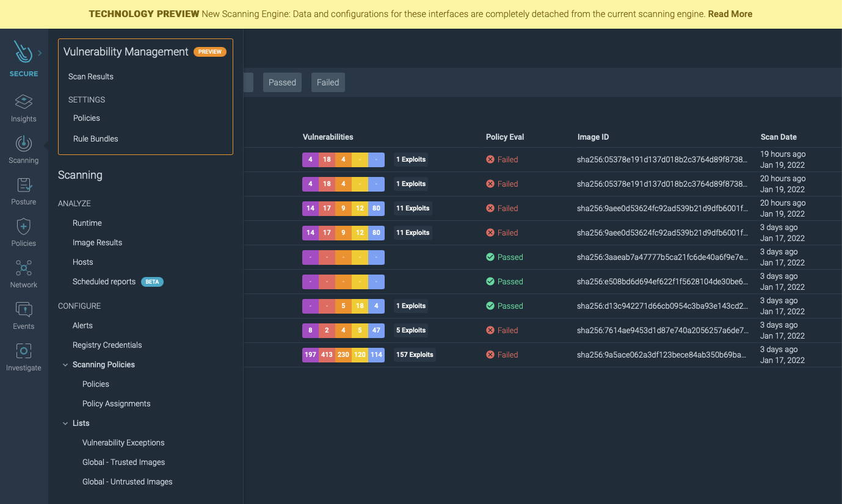Image resolution: width=842 pixels, height=504 pixels.
Task: Click negligible count 114 blue swatch
Action: point(376,355)
